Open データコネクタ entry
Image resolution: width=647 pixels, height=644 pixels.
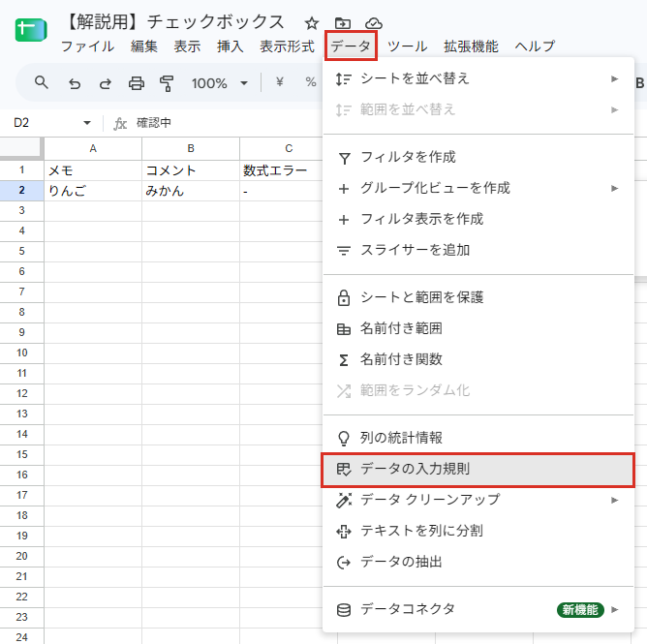[x=478, y=609]
